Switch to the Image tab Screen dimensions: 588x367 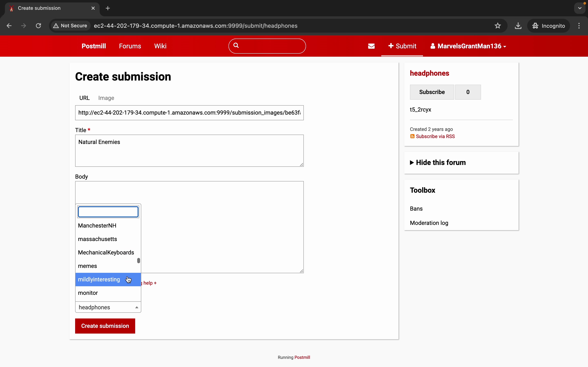(x=106, y=98)
